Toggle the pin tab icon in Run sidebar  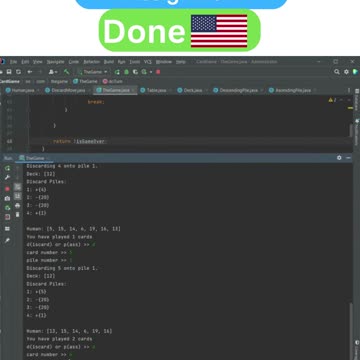pos(7,240)
